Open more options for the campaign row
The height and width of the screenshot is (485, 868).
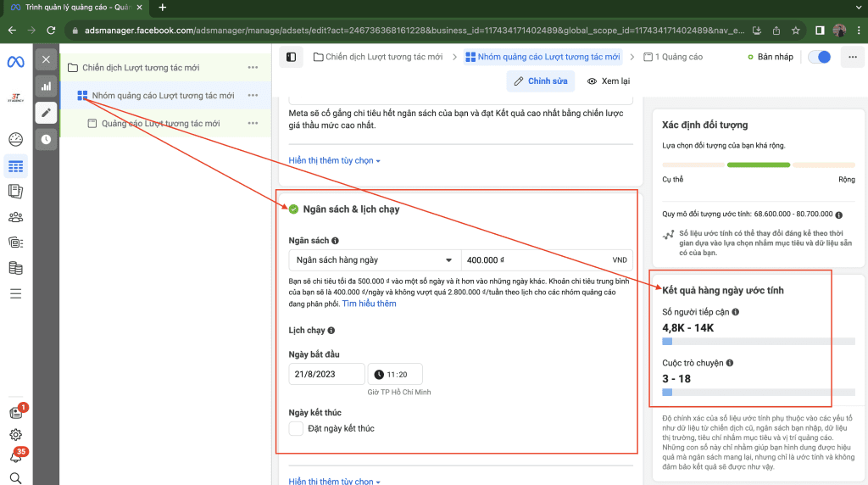253,68
